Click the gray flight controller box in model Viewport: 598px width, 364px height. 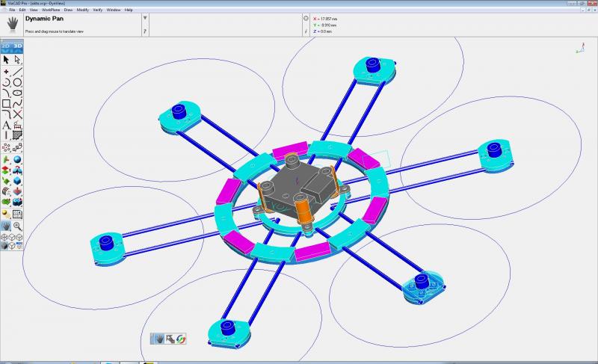pyautogui.click(x=298, y=188)
